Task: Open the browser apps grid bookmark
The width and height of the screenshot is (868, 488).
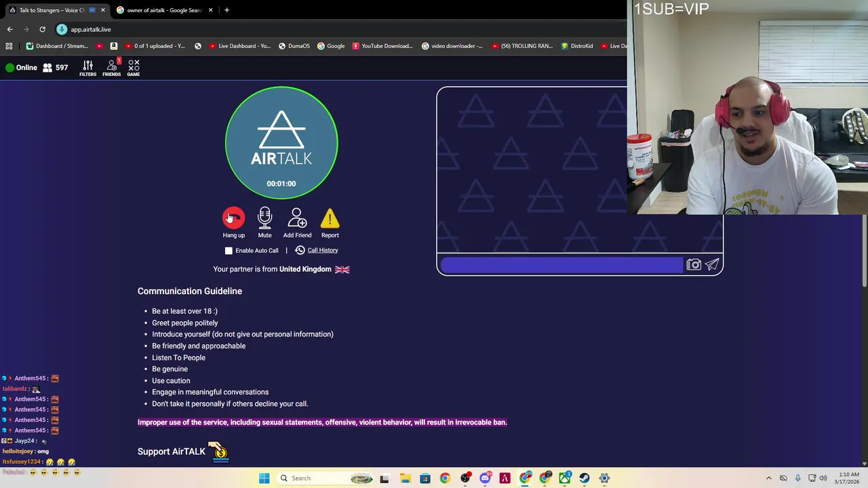Action: coord(9,46)
